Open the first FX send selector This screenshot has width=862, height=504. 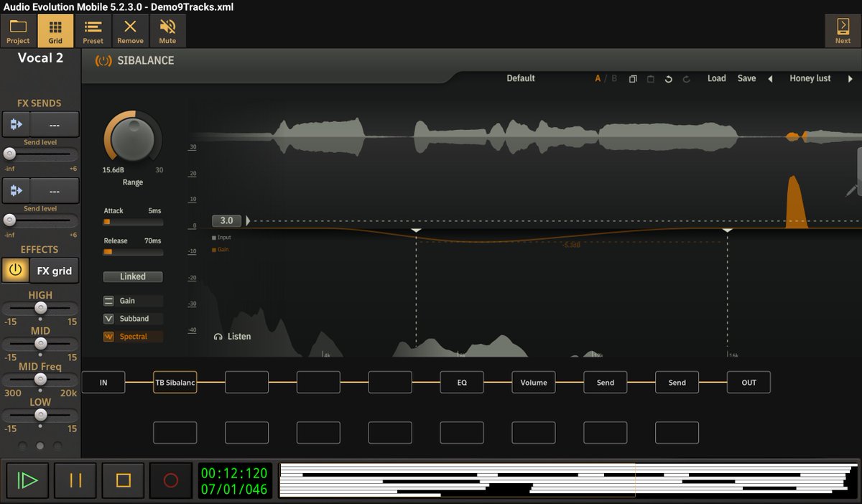(54, 125)
